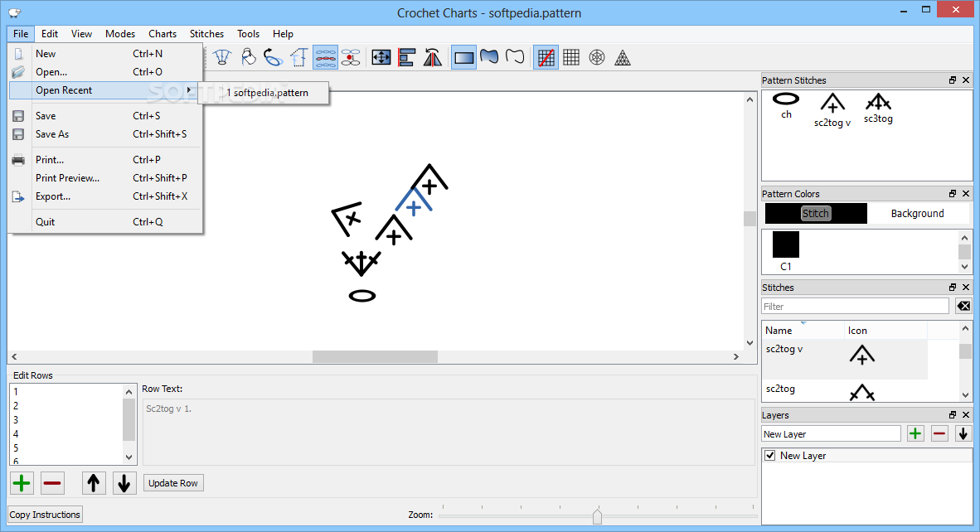Select the rotate stitch tool
The height and width of the screenshot is (532, 980).
pyautogui.click(x=273, y=57)
